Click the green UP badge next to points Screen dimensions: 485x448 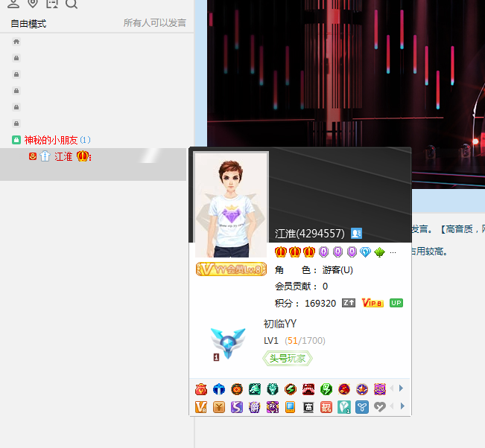pos(396,303)
